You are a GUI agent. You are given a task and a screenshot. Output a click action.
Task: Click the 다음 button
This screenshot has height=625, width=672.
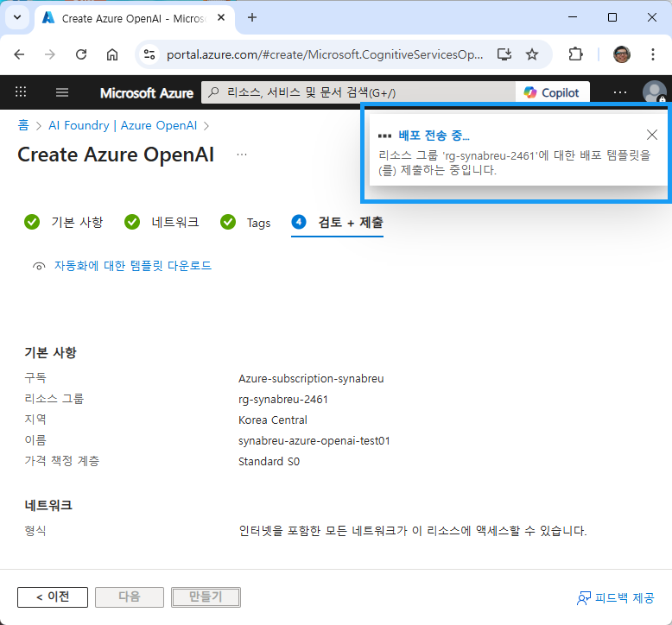click(x=130, y=597)
